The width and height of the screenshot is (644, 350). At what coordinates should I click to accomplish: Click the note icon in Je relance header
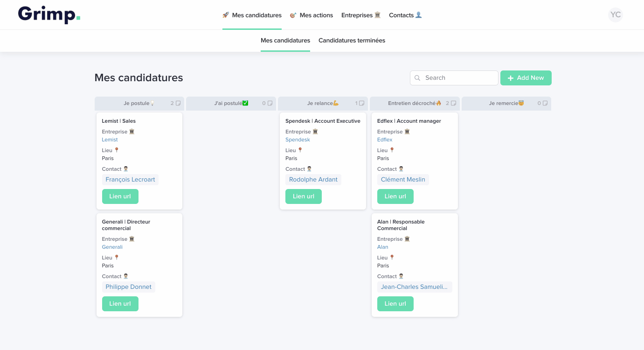pos(361,104)
